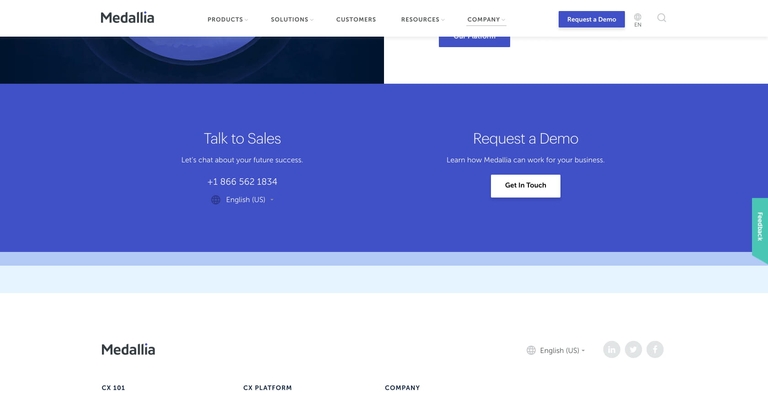Click the Medallia logo in header
The height and width of the screenshot is (396, 768).
click(127, 18)
